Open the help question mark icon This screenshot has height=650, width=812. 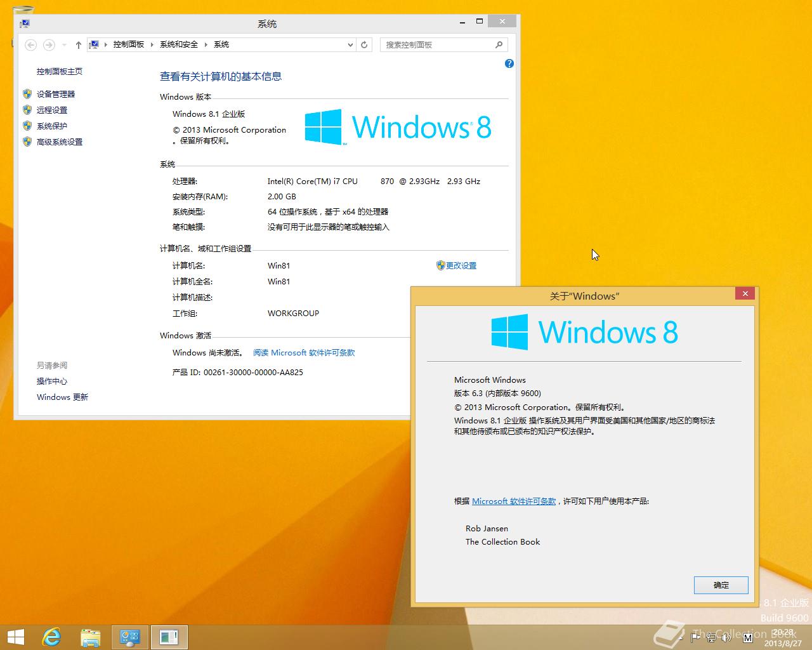pyautogui.click(x=509, y=63)
